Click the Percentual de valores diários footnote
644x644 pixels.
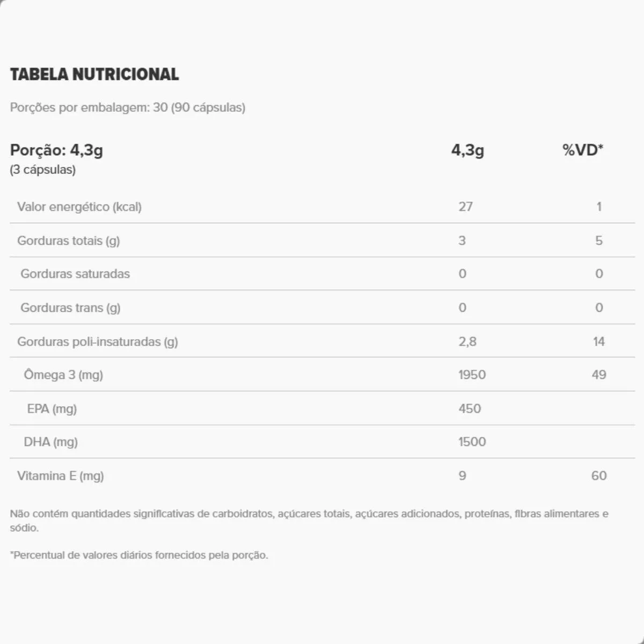click(139, 555)
